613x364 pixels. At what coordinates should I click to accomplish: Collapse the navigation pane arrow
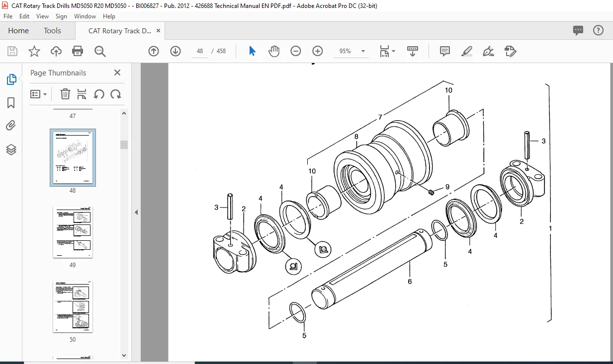(x=136, y=212)
